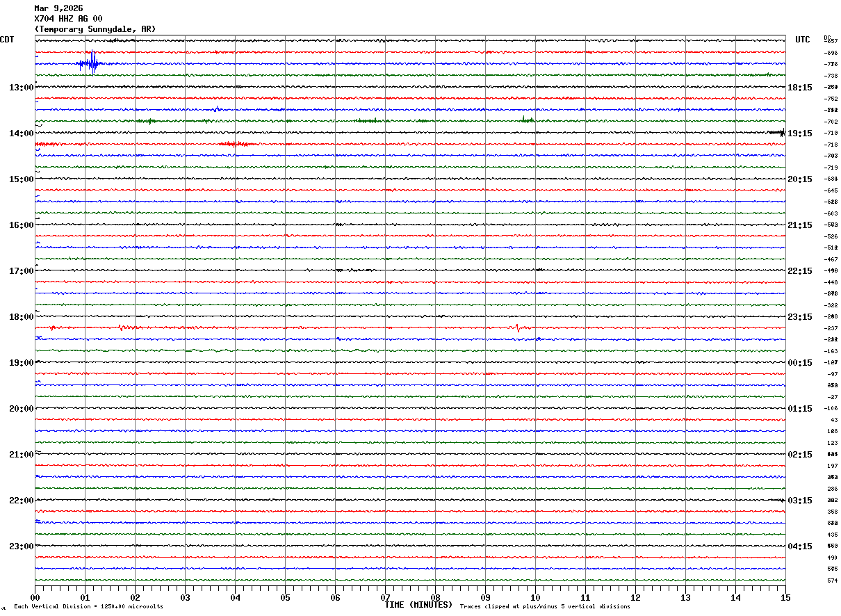Click minute '01' on the time axis

point(85,597)
